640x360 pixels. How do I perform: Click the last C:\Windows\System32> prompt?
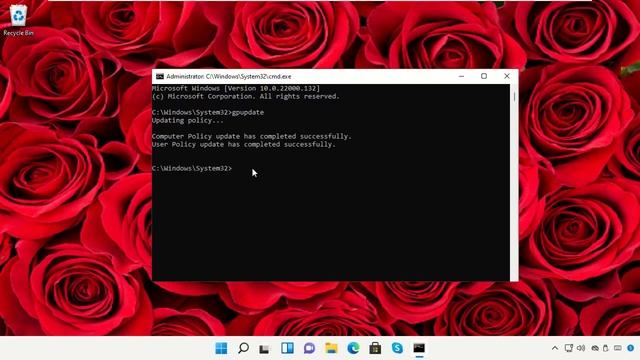click(x=192, y=168)
